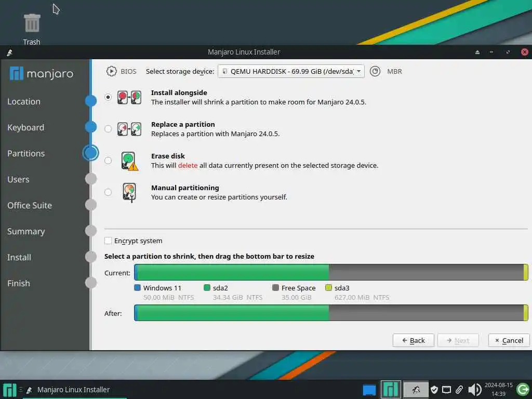This screenshot has height=399, width=532.
Task: Click the taskbar clock showing 14:39
Action: tap(498, 390)
